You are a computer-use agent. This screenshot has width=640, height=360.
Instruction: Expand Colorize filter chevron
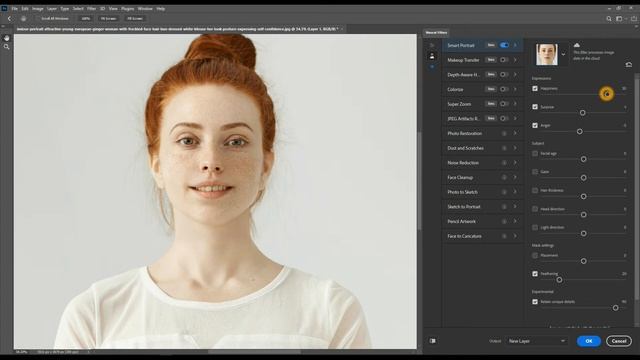(515, 89)
